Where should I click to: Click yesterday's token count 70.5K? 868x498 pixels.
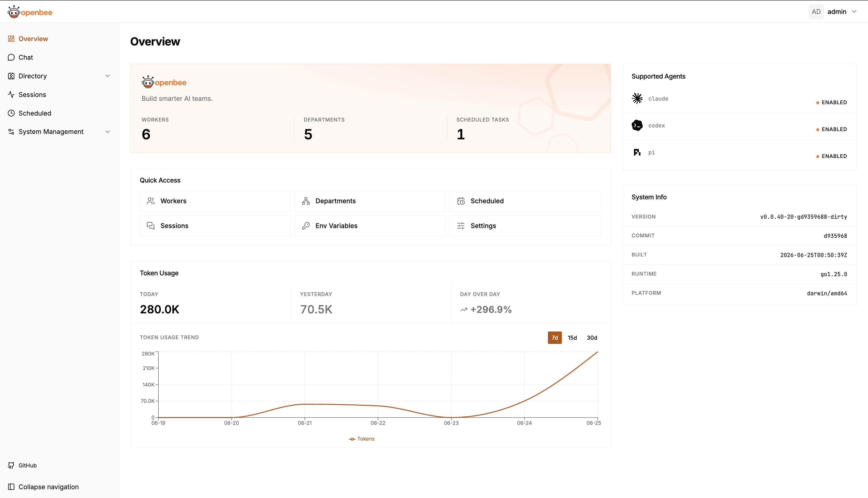pyautogui.click(x=316, y=310)
